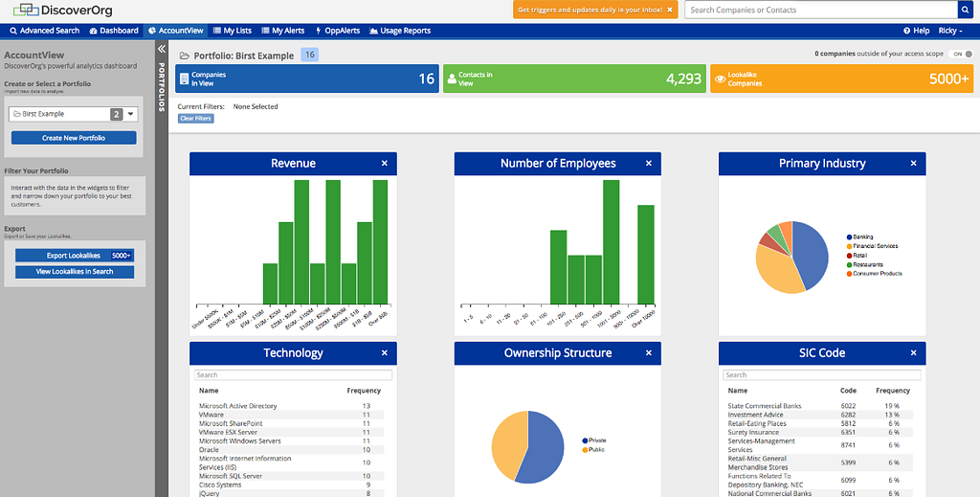Click the Companies in View building icon
This screenshot has height=497, width=980.
[184, 79]
